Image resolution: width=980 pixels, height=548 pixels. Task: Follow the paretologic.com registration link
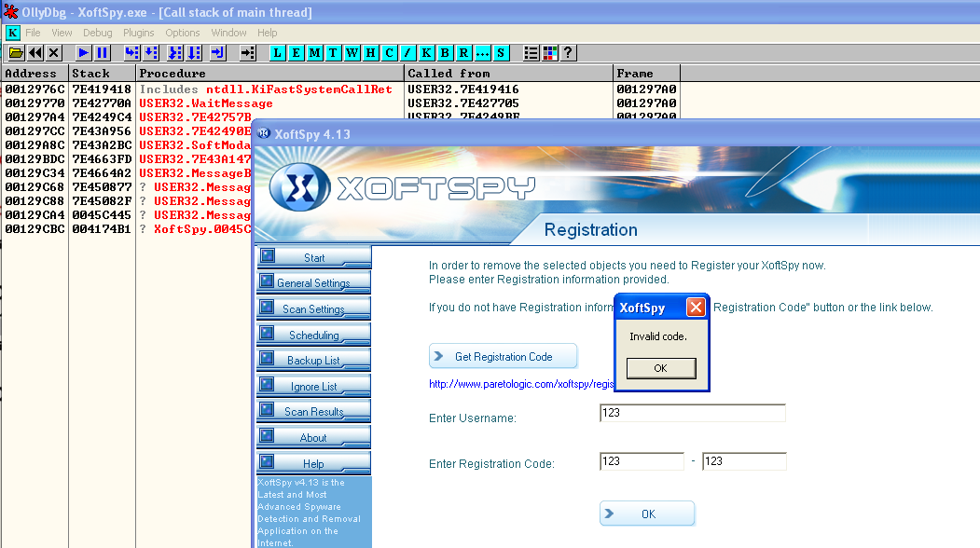pyautogui.click(x=521, y=384)
